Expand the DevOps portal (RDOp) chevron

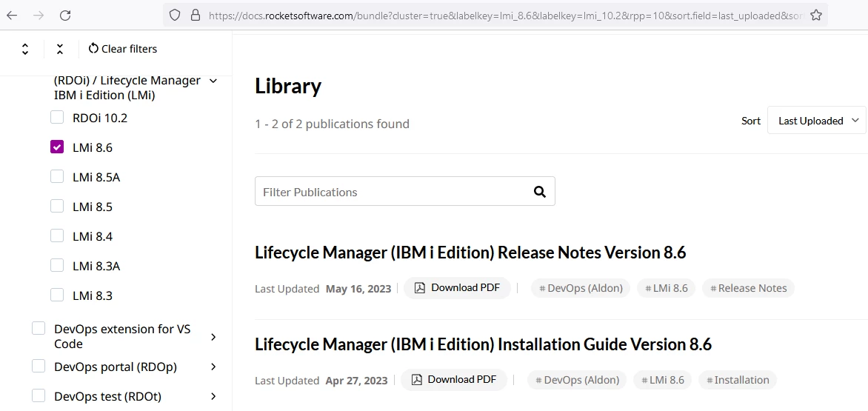[x=213, y=367]
